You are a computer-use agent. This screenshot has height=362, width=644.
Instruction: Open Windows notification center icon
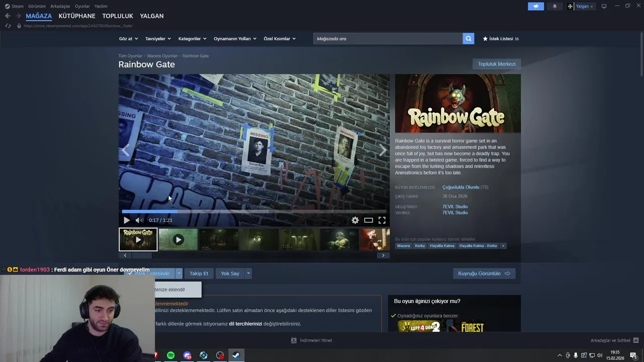(633, 355)
